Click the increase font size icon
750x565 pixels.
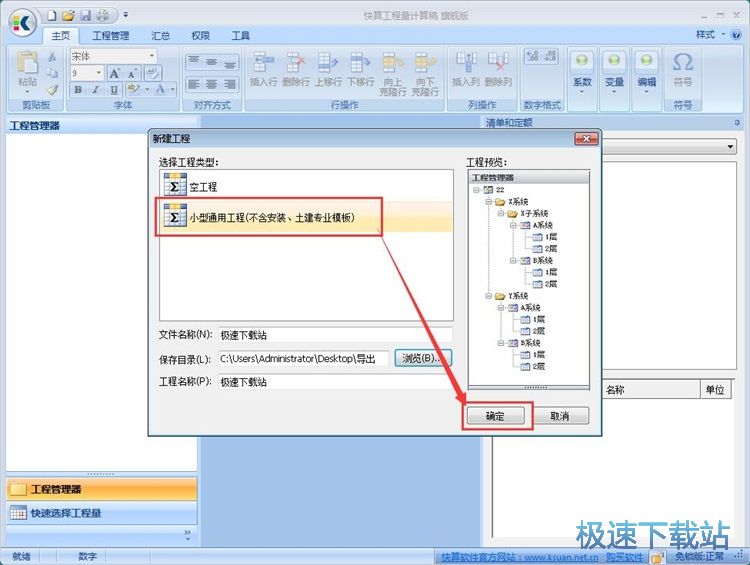[114, 73]
